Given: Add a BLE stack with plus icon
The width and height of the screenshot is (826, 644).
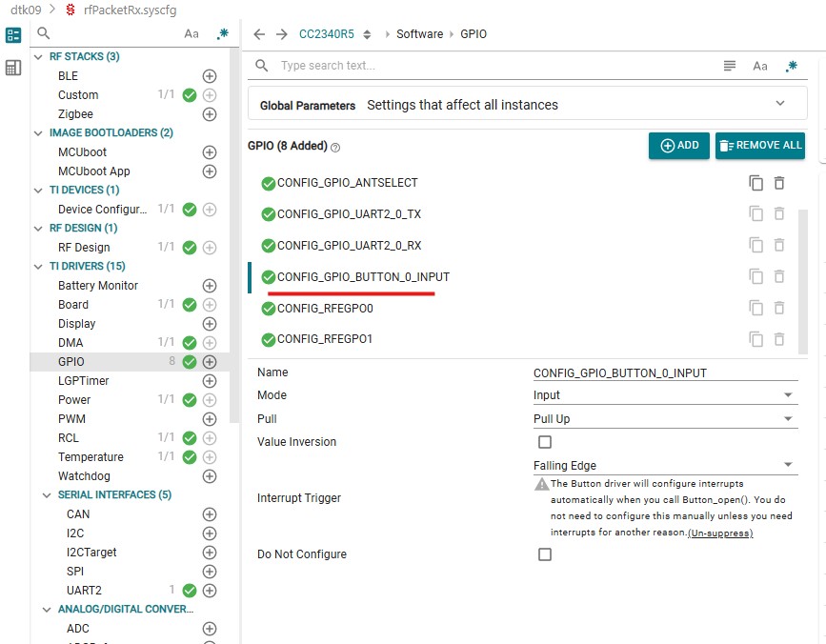Looking at the screenshot, I should (210, 76).
